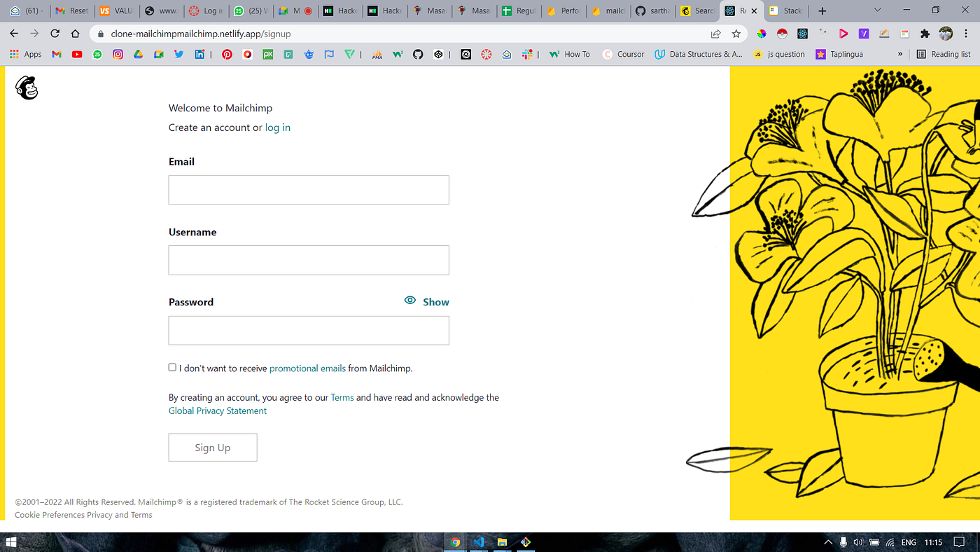
Task: Open the Chrome profile avatar
Action: click(946, 33)
